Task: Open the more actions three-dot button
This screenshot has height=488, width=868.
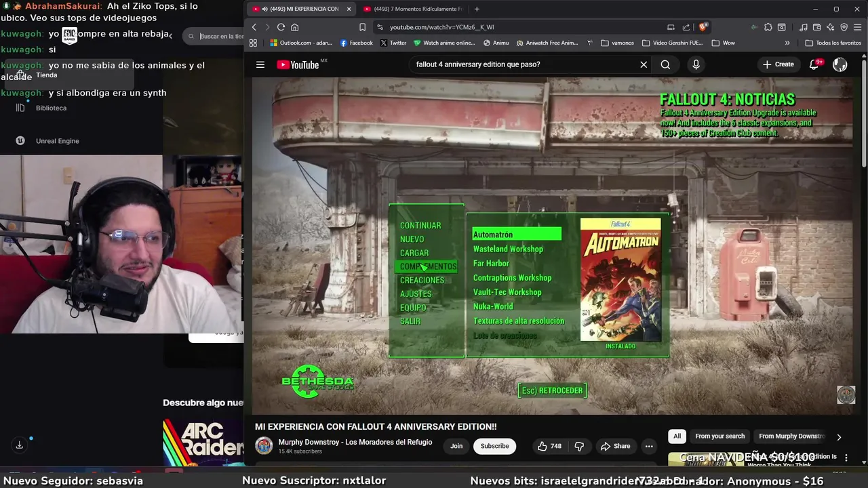Action: point(649,446)
